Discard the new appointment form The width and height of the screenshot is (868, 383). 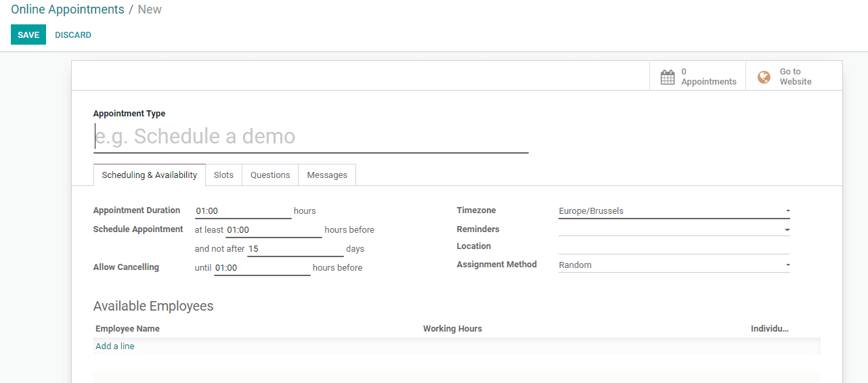coord(73,35)
